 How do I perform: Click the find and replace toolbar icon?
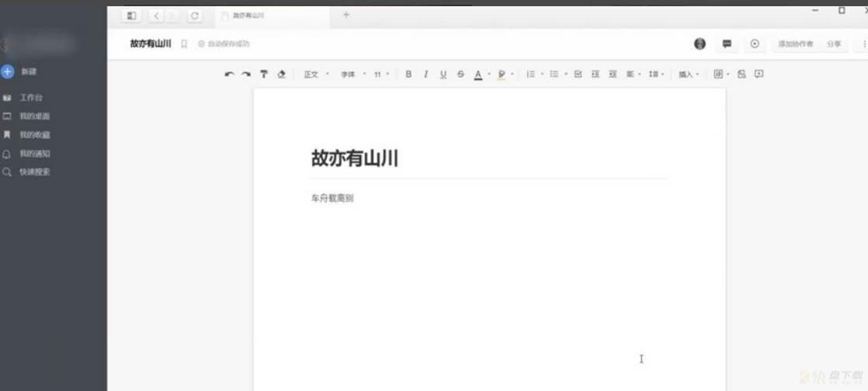(x=741, y=74)
